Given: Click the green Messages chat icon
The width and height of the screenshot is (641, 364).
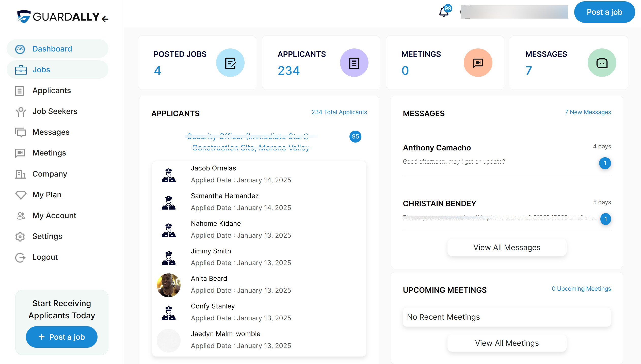Looking at the screenshot, I should click(x=602, y=63).
